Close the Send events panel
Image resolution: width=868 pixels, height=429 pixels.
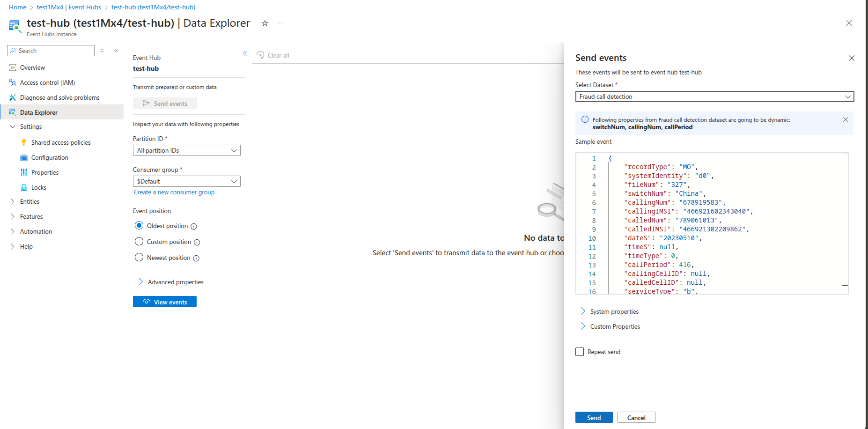[x=852, y=58]
